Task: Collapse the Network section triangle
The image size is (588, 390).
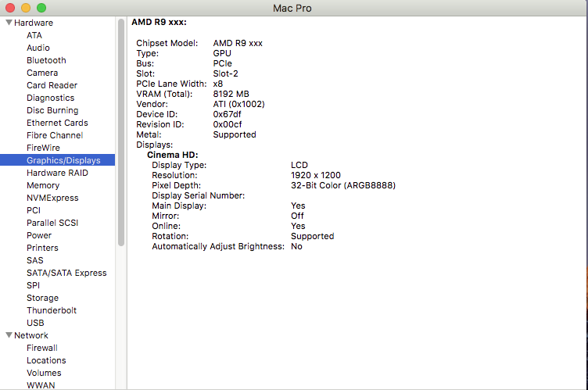Action: [9, 335]
